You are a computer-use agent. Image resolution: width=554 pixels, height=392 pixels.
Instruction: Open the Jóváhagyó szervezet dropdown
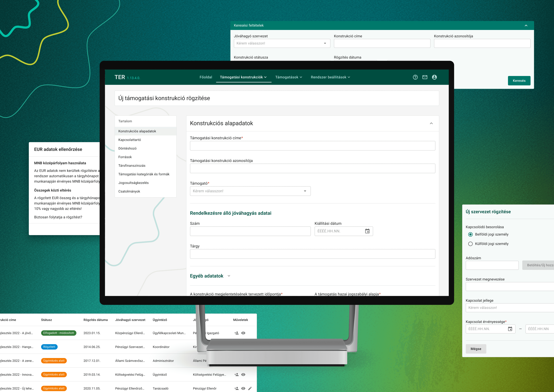point(282,43)
